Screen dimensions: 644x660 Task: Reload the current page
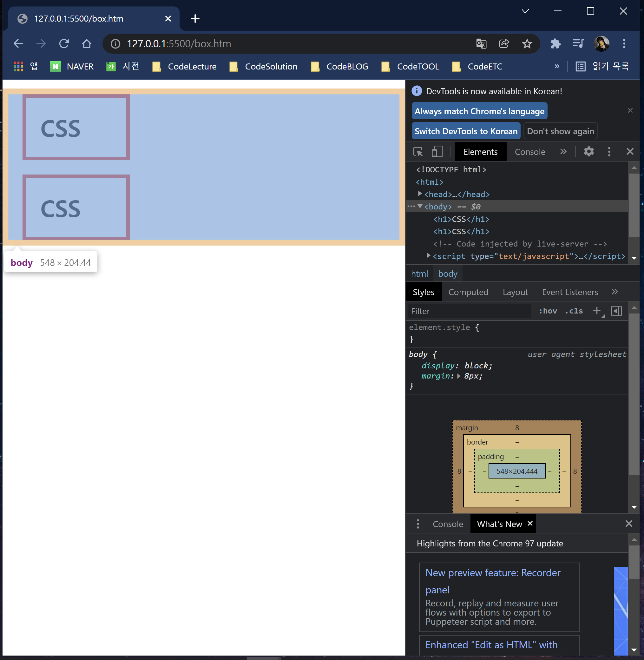tap(64, 44)
